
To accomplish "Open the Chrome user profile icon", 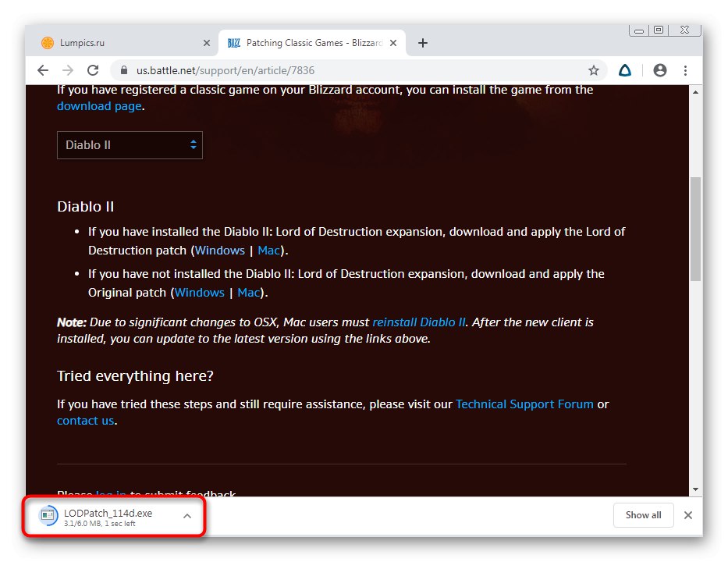I will coord(660,70).
